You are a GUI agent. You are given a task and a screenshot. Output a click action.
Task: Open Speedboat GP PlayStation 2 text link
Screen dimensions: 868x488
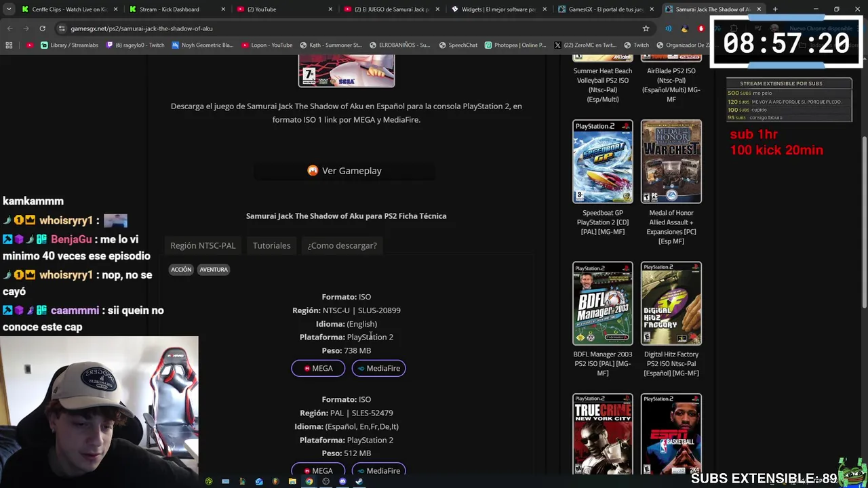(603, 222)
